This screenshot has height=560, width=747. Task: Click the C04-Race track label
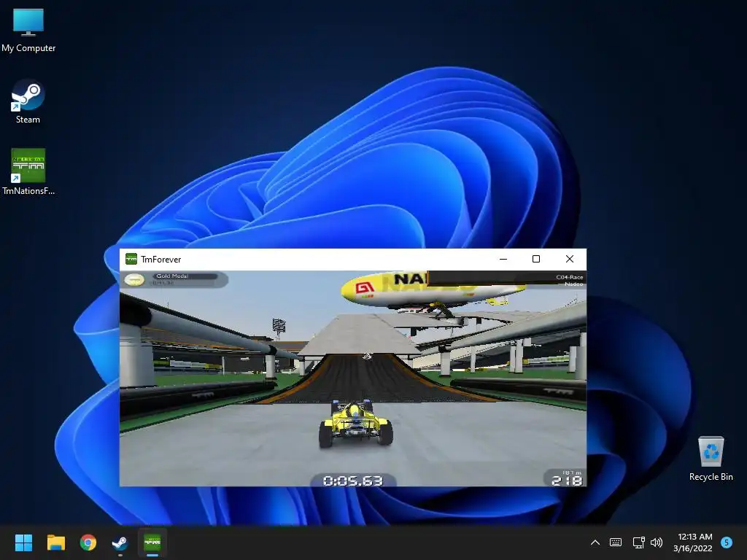point(569,276)
